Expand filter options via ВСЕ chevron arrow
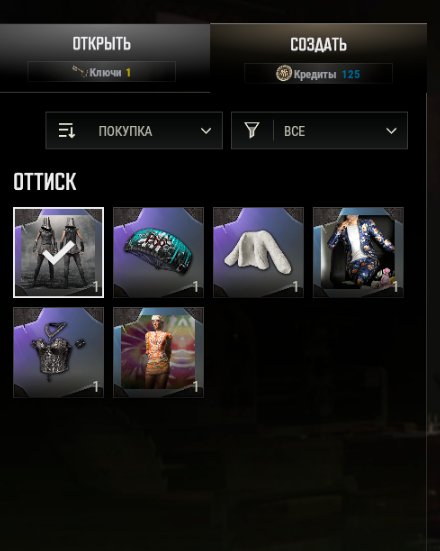440x551 pixels. point(391,131)
